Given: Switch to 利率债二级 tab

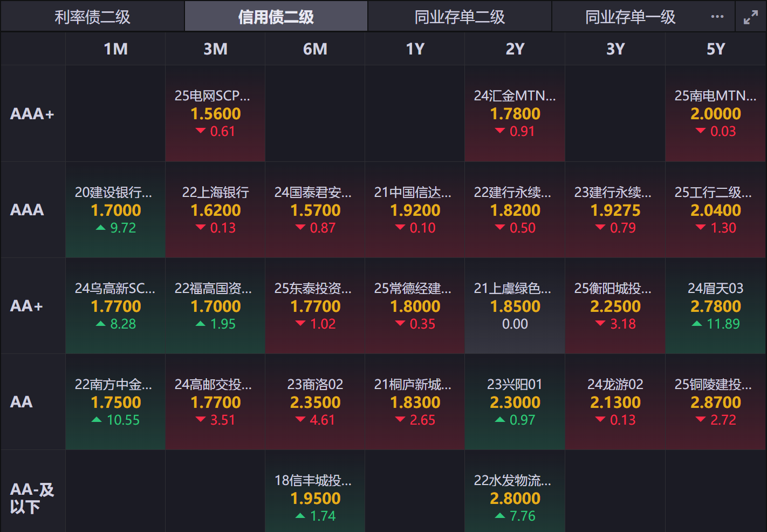Looking at the screenshot, I should pos(93,17).
